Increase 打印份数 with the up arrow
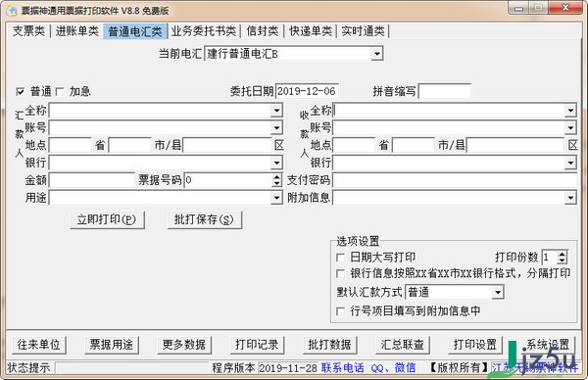This screenshot has width=588, height=380. (562, 254)
